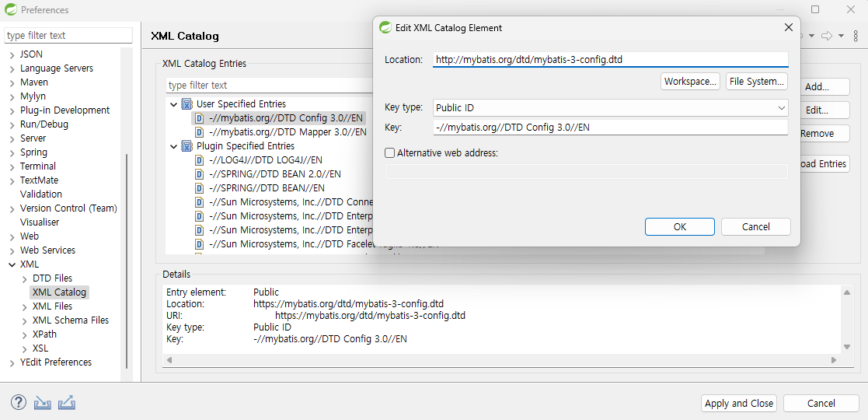This screenshot has width=868, height=420.
Task: Open the forward history dropdown arrow
Action: [x=841, y=36]
